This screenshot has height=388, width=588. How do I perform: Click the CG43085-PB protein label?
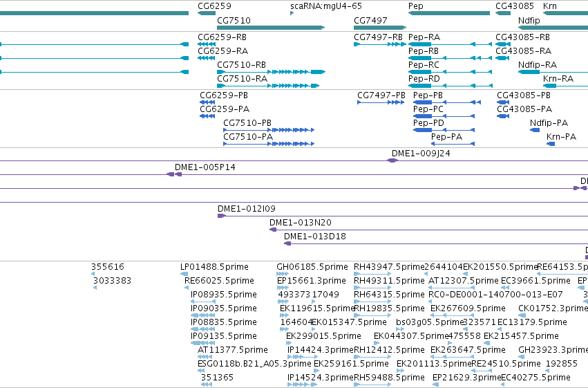coord(524,95)
